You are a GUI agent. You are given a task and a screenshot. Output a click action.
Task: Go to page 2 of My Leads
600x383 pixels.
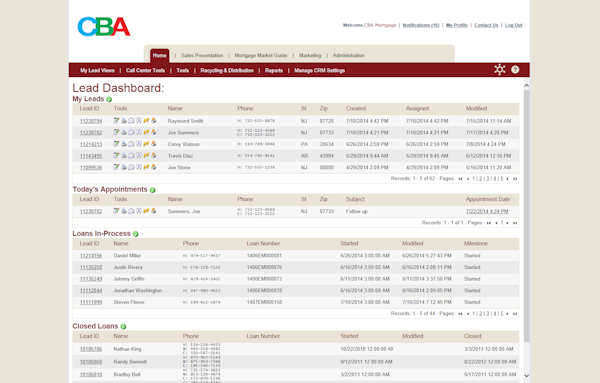pyautogui.click(x=481, y=179)
